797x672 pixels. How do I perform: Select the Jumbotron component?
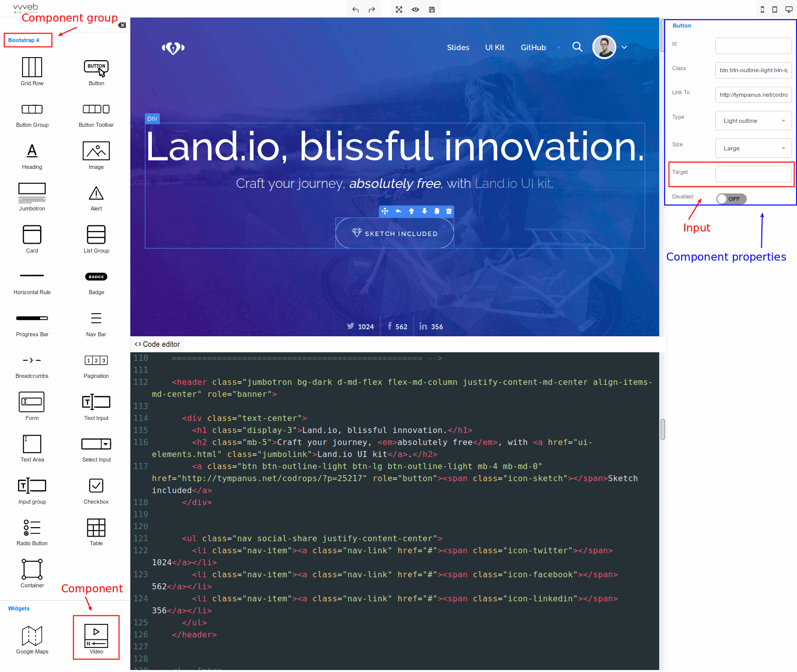(32, 197)
